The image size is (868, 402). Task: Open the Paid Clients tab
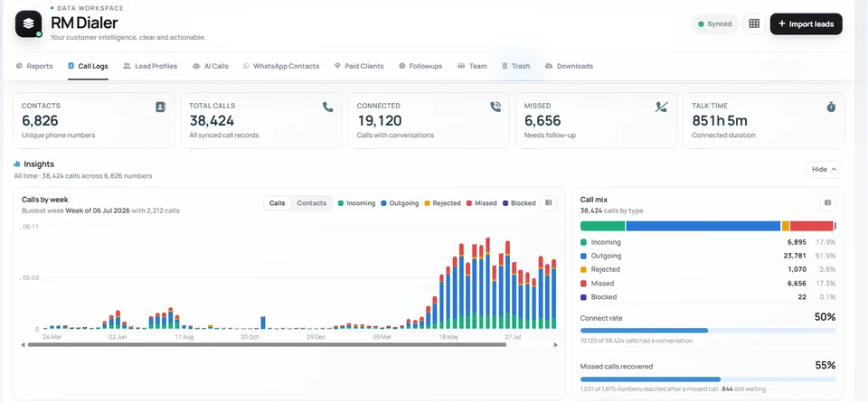tap(359, 66)
